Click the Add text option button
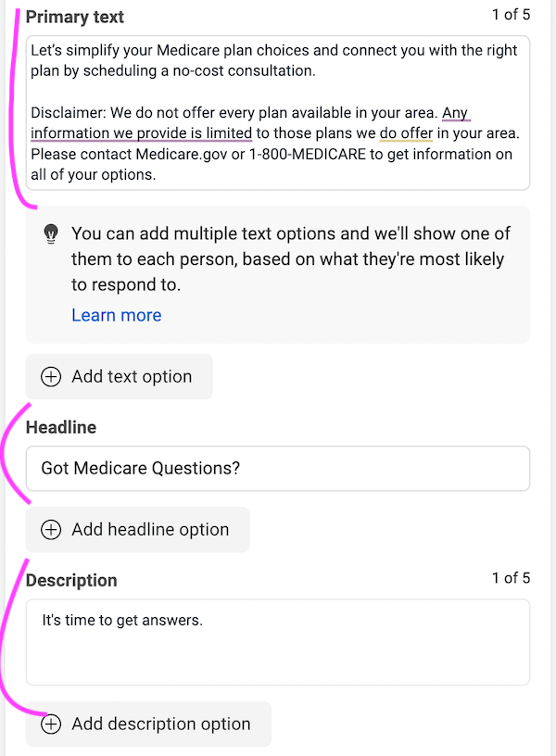 coord(119,376)
